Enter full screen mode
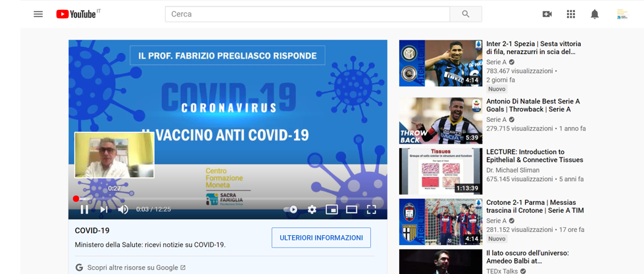The height and width of the screenshot is (274, 644). tap(371, 209)
